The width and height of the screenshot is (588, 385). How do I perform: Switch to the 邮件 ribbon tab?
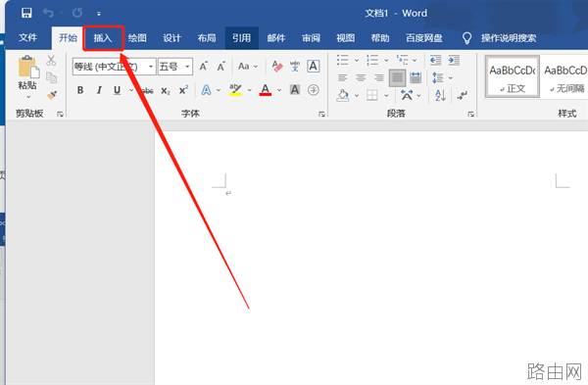pos(276,37)
